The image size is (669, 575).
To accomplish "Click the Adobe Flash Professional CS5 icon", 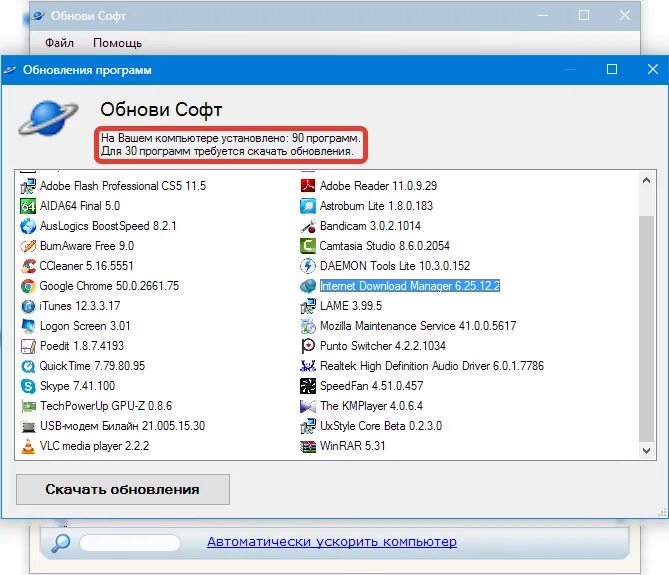I will point(28,186).
